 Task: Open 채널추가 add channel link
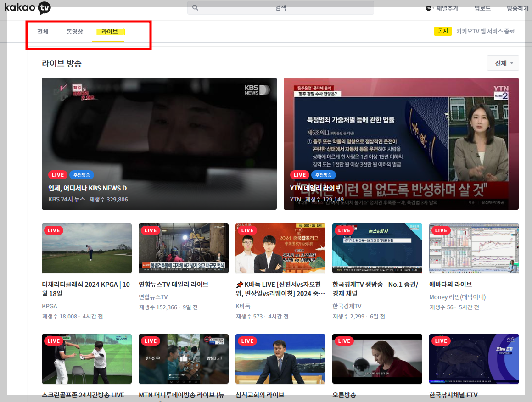coord(442,8)
